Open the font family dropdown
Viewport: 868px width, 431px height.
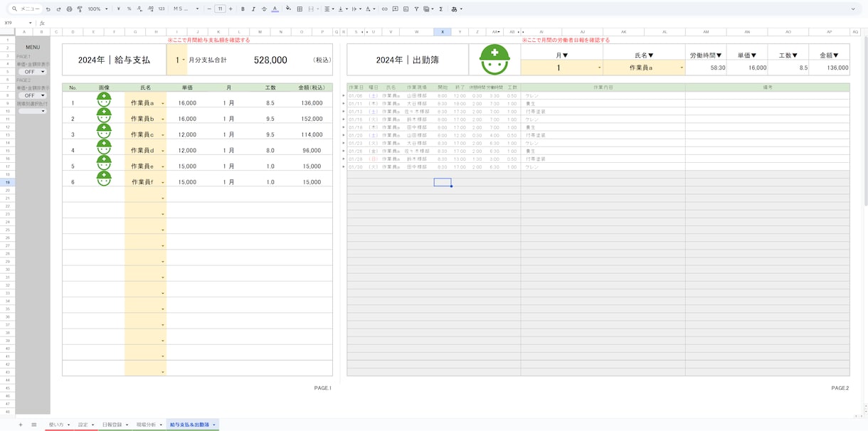click(x=186, y=9)
